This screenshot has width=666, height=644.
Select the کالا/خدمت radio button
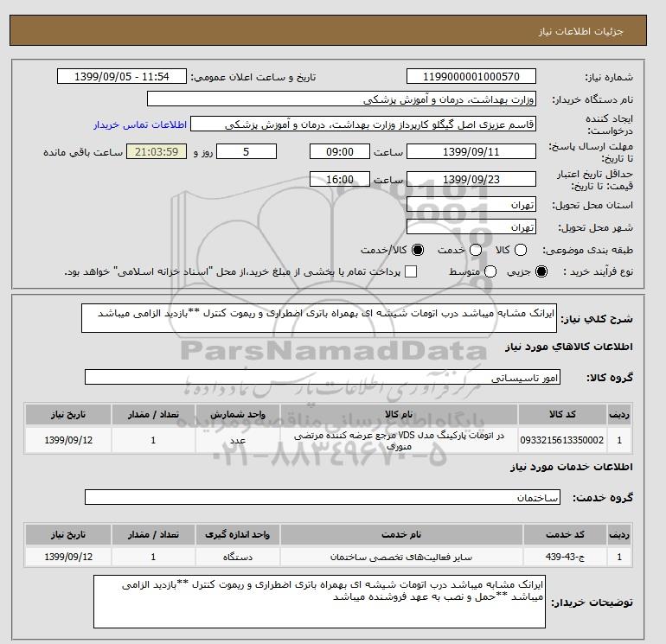tap(418, 250)
